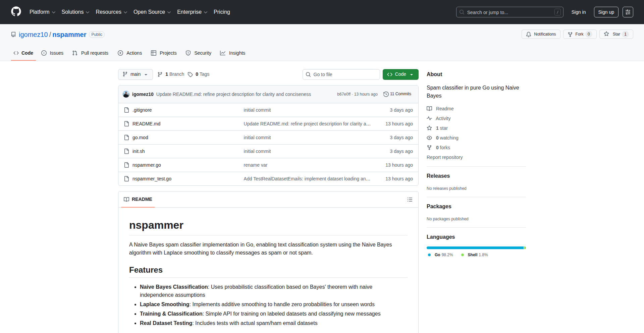Open the header settings icon next to Sign up
Viewport: 644px width, 333px height.
coord(628,12)
